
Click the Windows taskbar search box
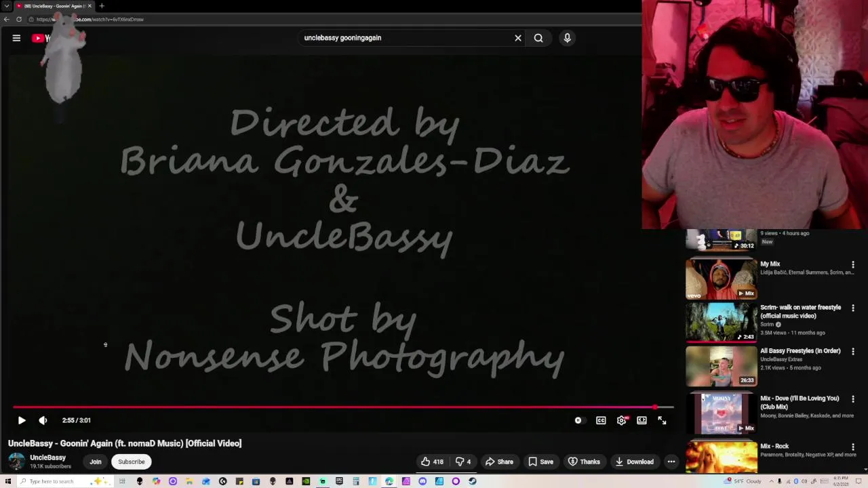coord(64,481)
